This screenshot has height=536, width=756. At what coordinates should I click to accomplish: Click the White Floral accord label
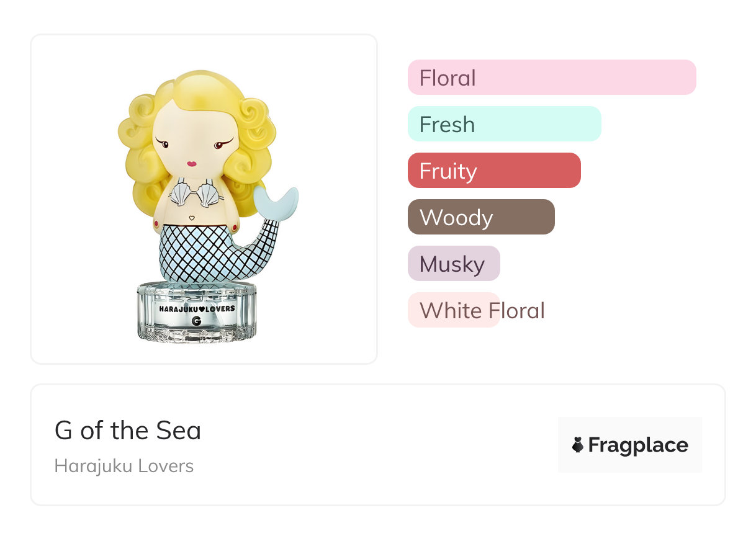pyautogui.click(x=482, y=310)
